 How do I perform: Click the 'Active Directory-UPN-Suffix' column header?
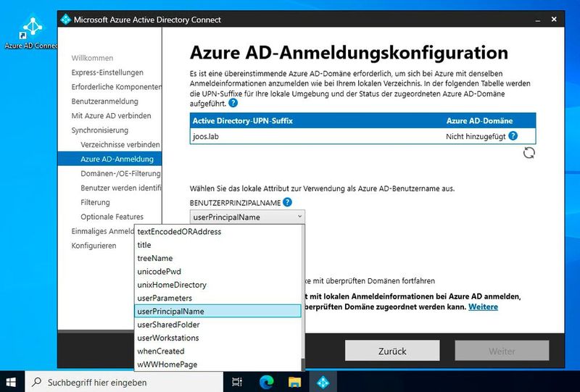click(243, 121)
